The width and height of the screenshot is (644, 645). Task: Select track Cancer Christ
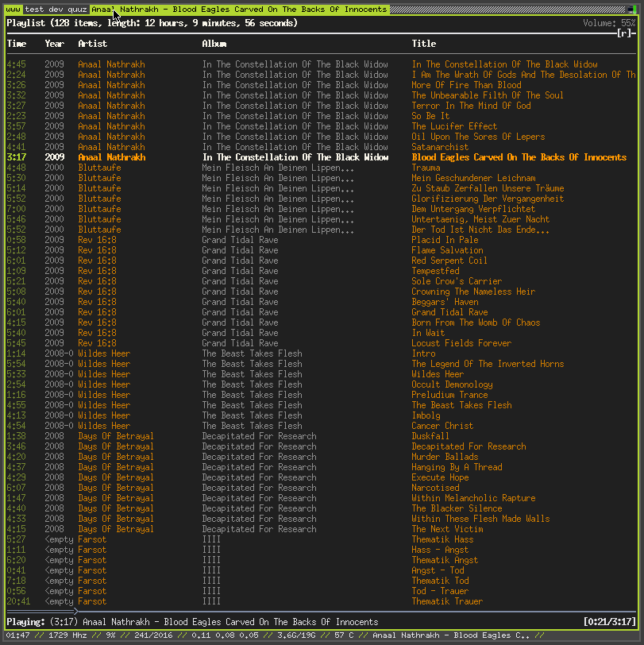click(x=442, y=425)
